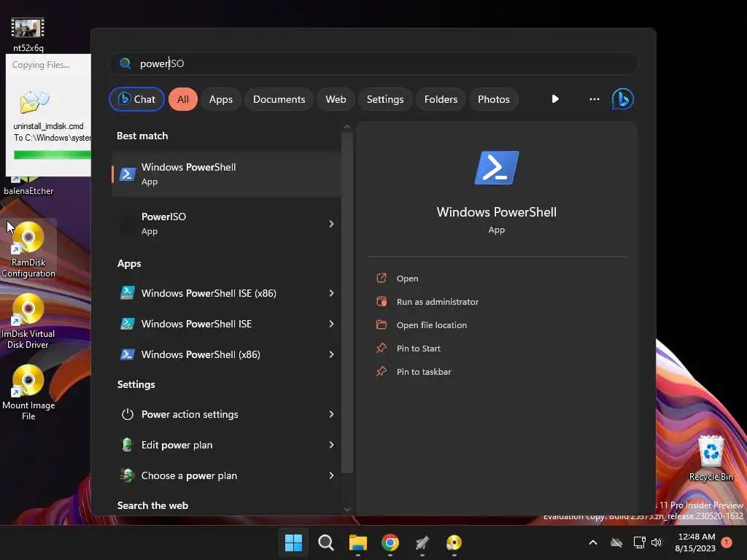This screenshot has width=747, height=560.
Task: Select the PowerISO app result
Action: click(226, 223)
